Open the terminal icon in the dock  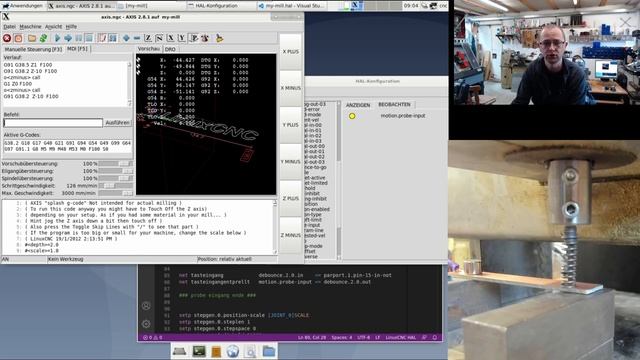pyautogui.click(x=199, y=351)
